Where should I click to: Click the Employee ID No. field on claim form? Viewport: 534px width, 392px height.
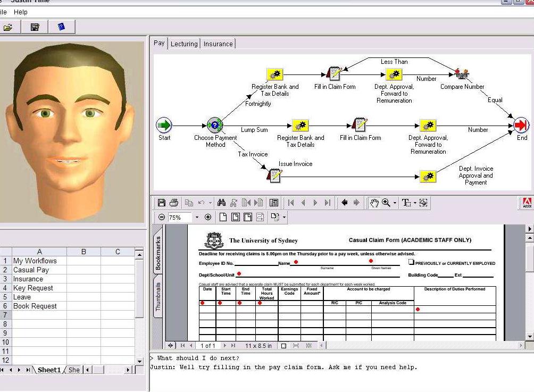click(x=256, y=263)
